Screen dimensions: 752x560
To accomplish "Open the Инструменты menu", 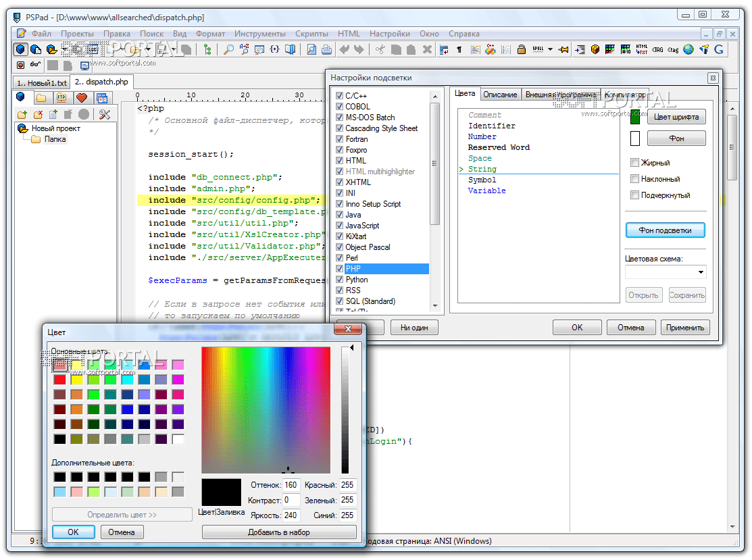I will (x=259, y=34).
